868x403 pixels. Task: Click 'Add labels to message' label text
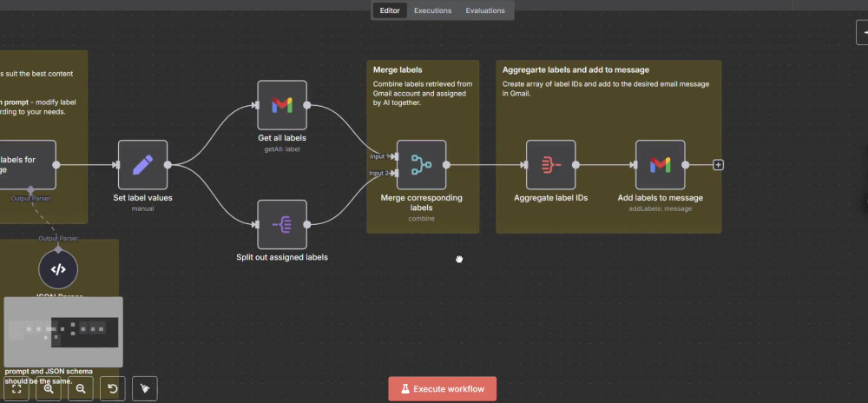click(661, 198)
